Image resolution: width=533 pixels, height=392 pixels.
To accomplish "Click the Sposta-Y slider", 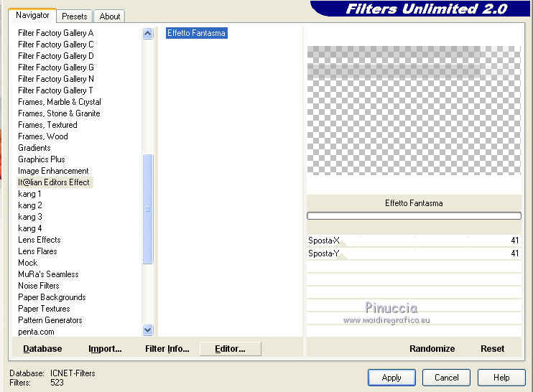I will pos(414,253).
